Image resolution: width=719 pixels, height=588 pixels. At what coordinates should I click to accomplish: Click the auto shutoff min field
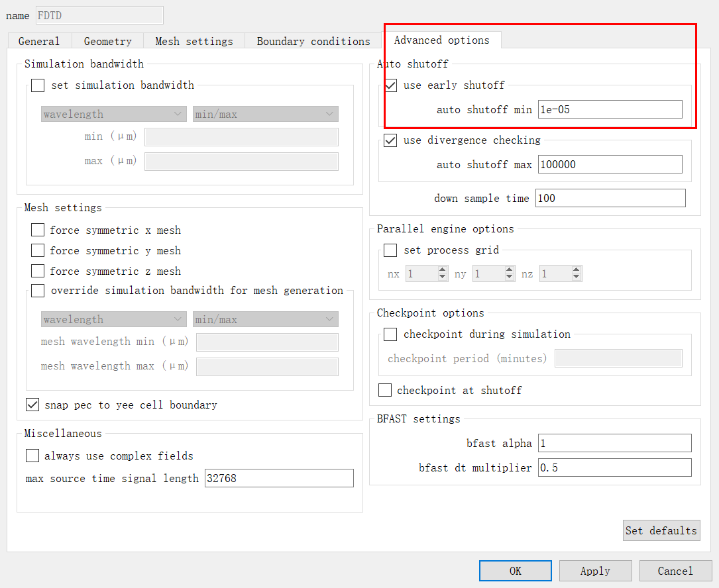(x=610, y=109)
